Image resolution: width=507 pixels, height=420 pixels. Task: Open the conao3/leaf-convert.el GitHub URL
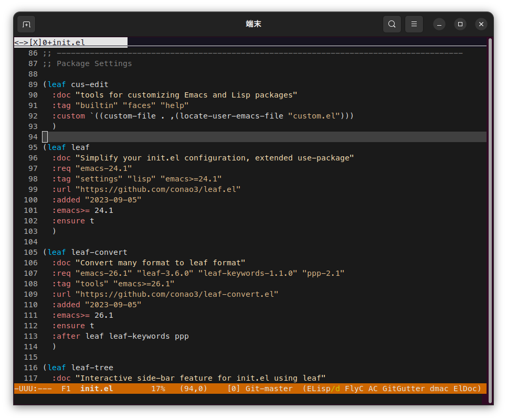177,294
